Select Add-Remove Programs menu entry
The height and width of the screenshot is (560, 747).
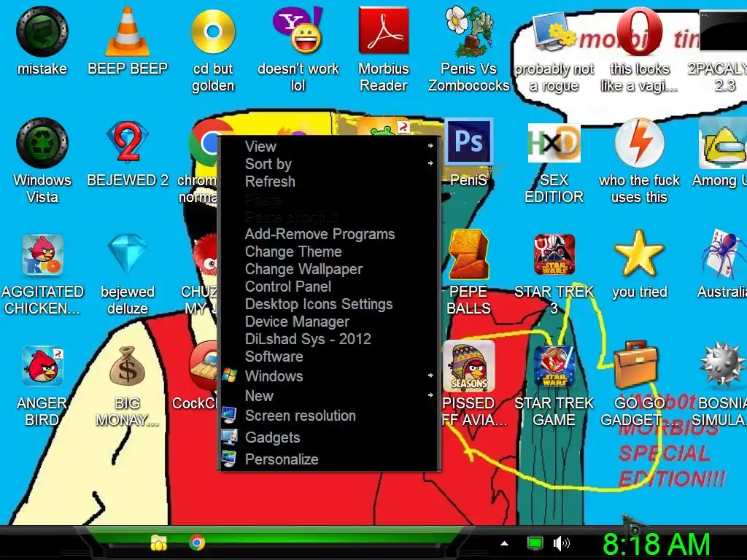329,234
